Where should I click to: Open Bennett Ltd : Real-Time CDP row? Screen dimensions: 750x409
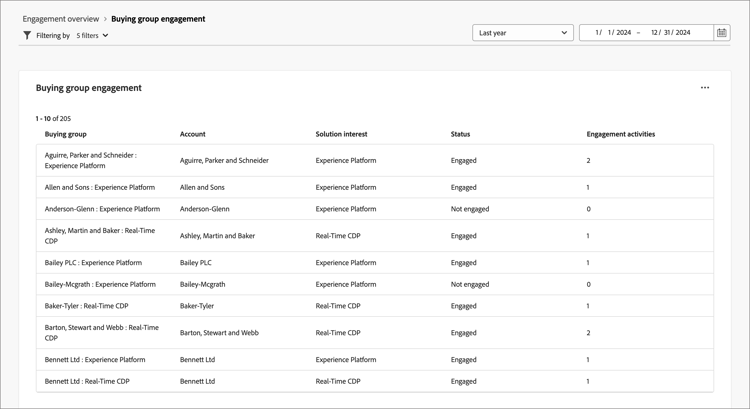point(87,381)
